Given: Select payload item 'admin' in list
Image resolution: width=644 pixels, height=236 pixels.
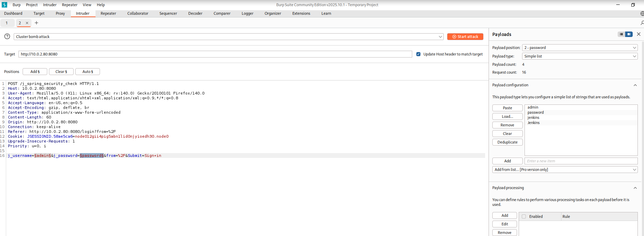Looking at the screenshot, I should tap(581, 107).
